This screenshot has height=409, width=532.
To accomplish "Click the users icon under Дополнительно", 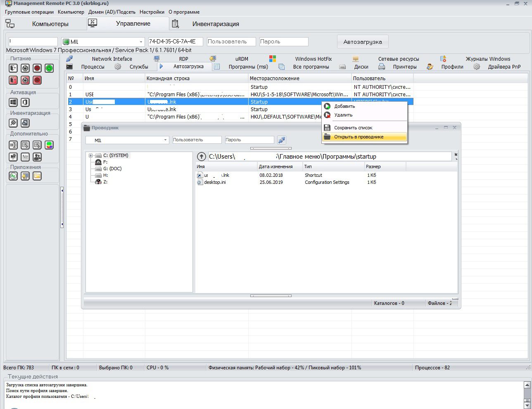I will pos(37,157).
